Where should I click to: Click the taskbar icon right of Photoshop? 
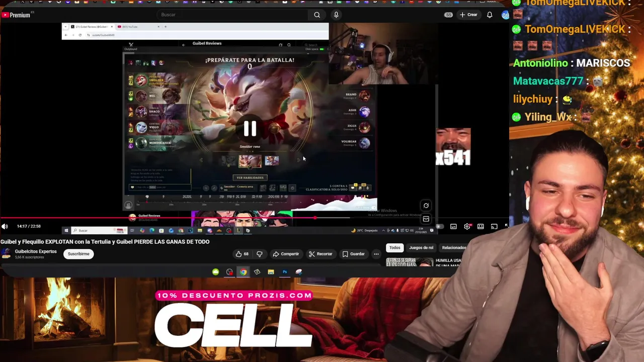tap(298, 272)
